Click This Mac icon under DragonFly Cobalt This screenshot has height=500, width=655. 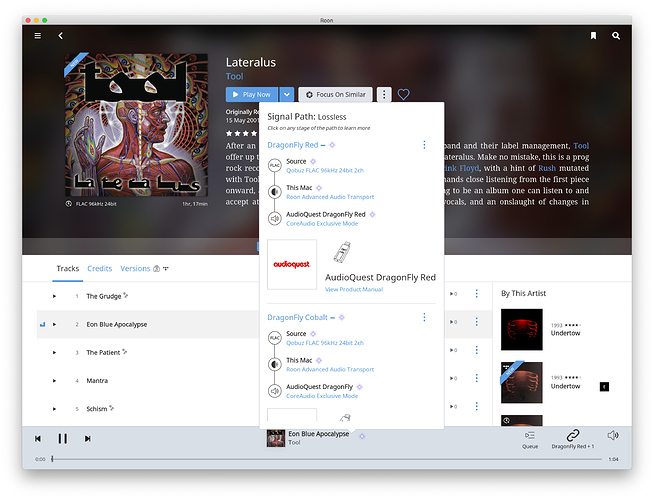pyautogui.click(x=274, y=365)
